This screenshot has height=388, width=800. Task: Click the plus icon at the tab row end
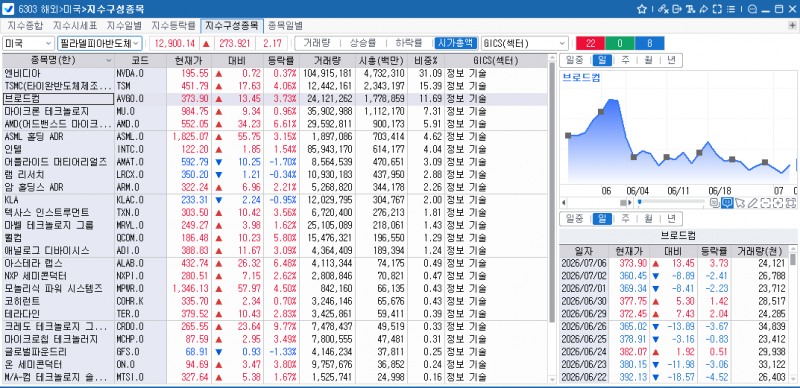click(792, 26)
